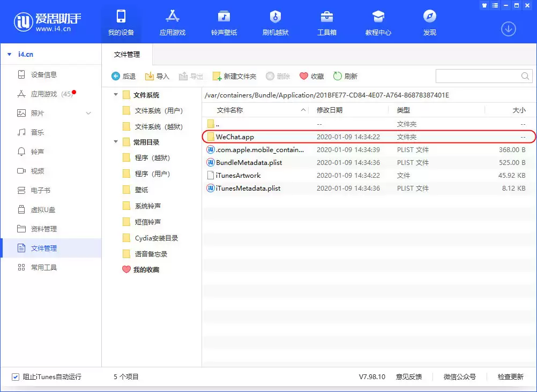Select the 短信铃声 folder
The height and width of the screenshot is (392, 537).
(142, 222)
